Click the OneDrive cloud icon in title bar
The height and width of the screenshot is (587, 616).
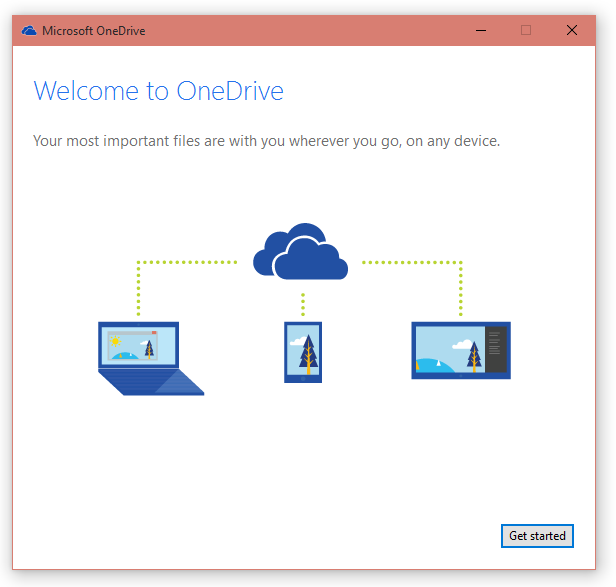click(29, 31)
